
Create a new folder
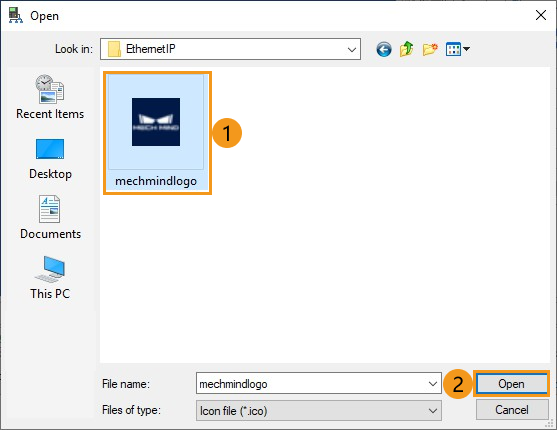[x=430, y=49]
